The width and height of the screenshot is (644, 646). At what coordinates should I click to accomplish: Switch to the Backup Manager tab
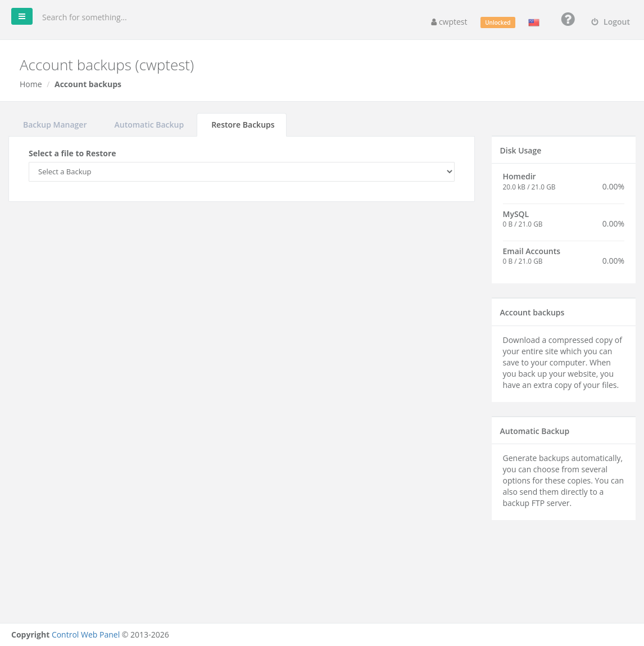tap(55, 125)
